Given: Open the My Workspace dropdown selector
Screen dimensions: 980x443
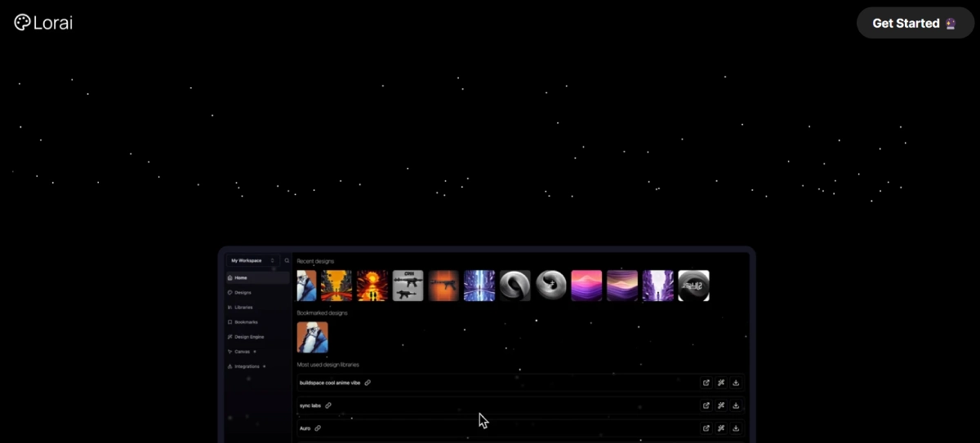Looking at the screenshot, I should pos(252,260).
